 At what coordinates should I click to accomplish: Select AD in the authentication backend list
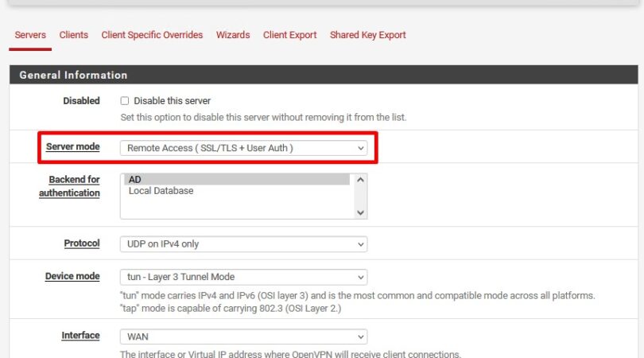click(235, 180)
